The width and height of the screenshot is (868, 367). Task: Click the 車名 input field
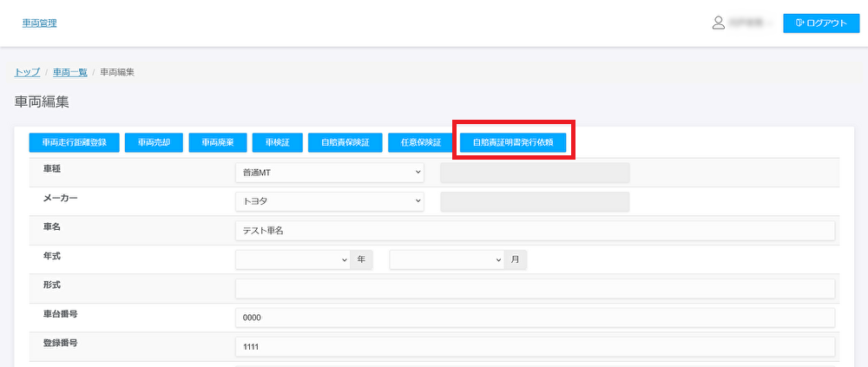(x=534, y=231)
